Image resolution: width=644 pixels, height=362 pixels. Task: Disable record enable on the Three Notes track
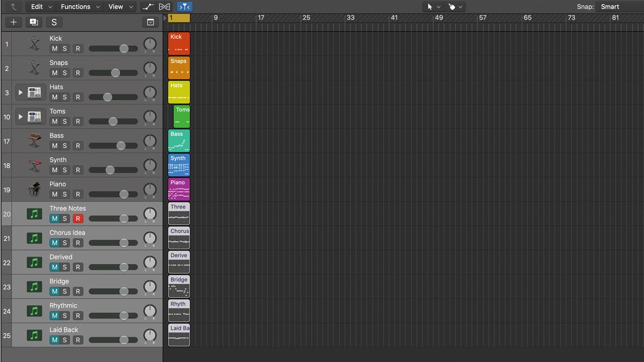pos(78,218)
